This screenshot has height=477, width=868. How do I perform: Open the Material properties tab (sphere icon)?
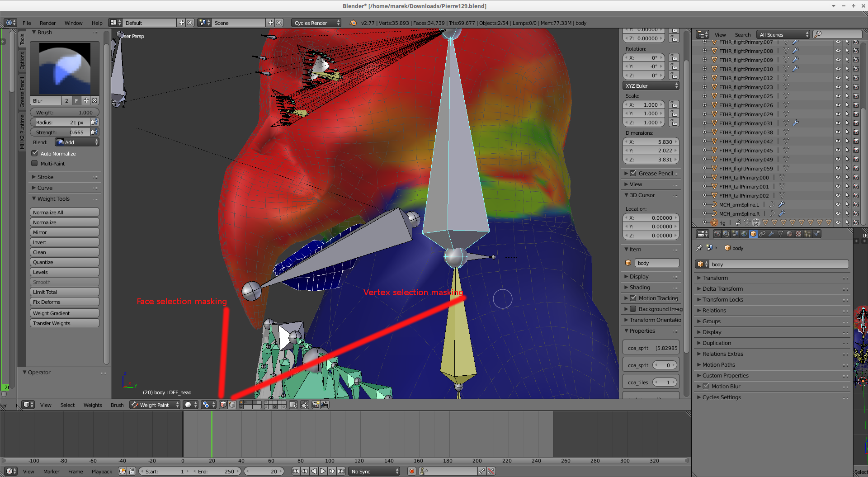[789, 234]
